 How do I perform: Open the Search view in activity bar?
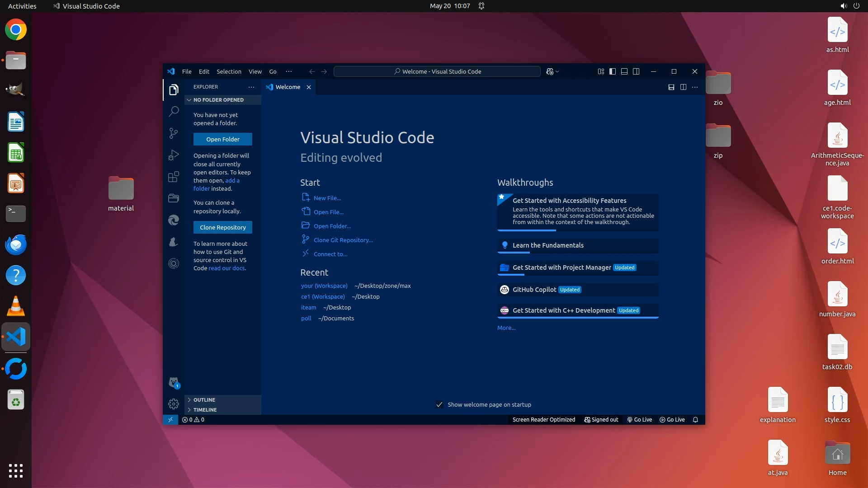click(x=174, y=111)
